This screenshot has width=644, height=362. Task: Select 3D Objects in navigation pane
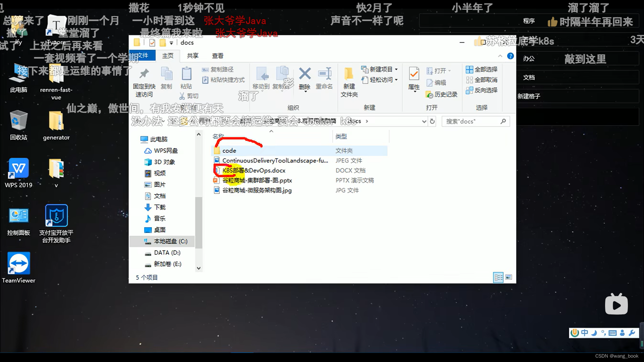click(x=160, y=162)
